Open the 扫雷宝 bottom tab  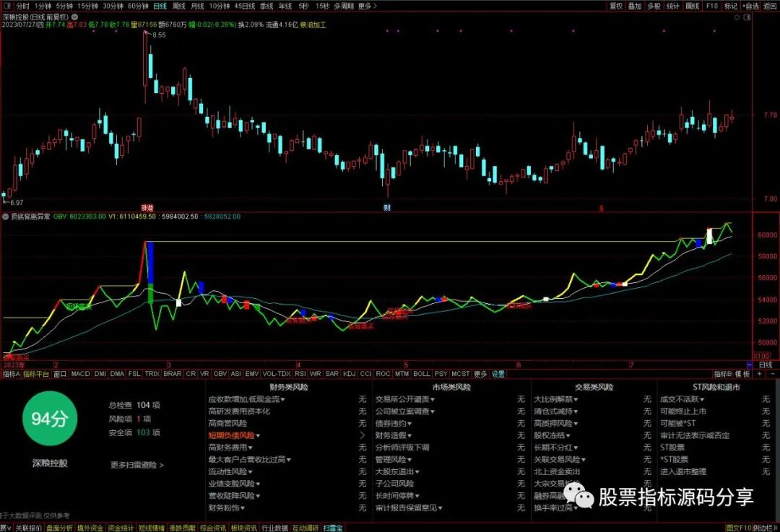pyautogui.click(x=333, y=528)
